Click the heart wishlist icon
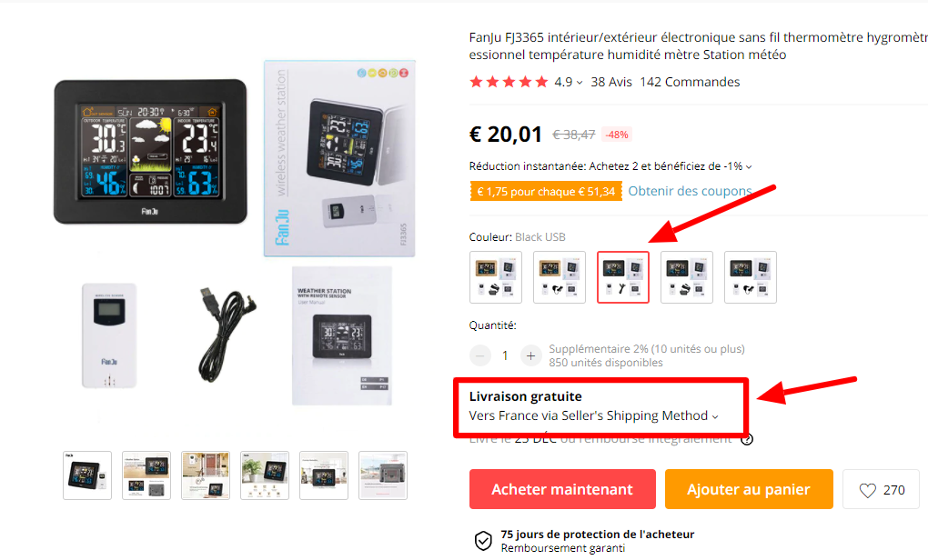This screenshot has width=928, height=560. tap(867, 490)
